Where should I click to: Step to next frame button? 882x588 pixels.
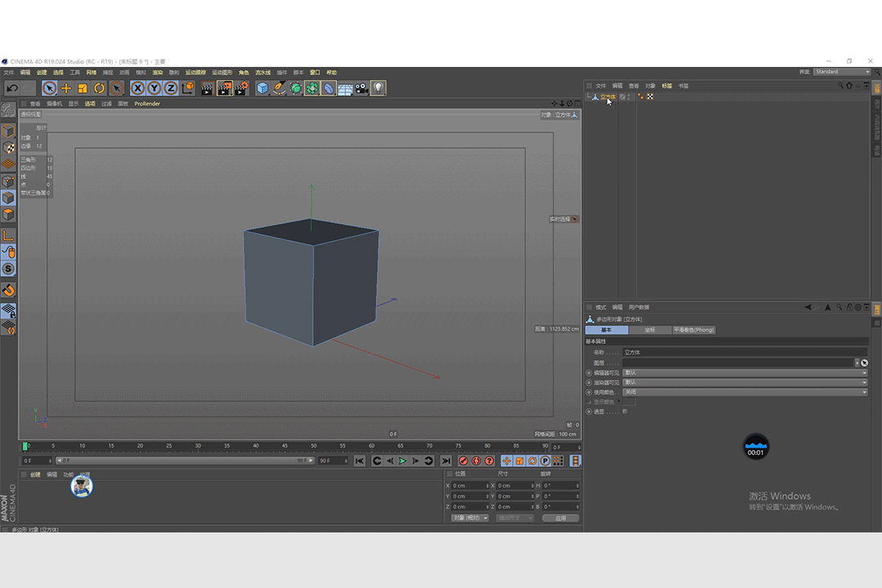[x=416, y=461]
